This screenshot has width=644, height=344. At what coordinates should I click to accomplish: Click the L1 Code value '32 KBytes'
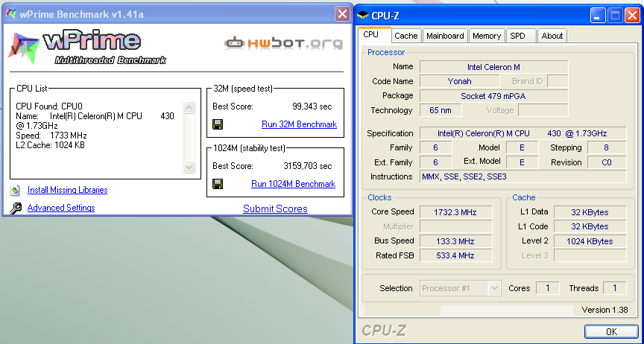(x=590, y=226)
